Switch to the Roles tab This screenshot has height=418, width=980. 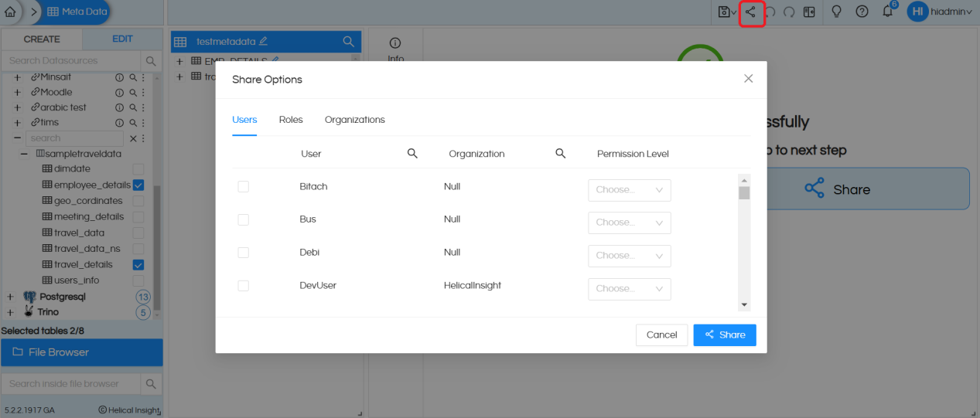pyautogui.click(x=291, y=120)
